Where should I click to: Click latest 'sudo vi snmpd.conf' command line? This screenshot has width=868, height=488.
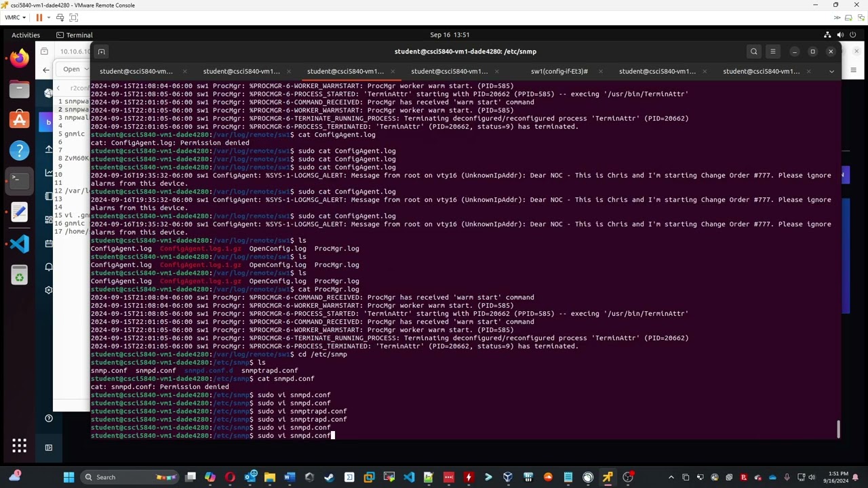click(x=294, y=436)
